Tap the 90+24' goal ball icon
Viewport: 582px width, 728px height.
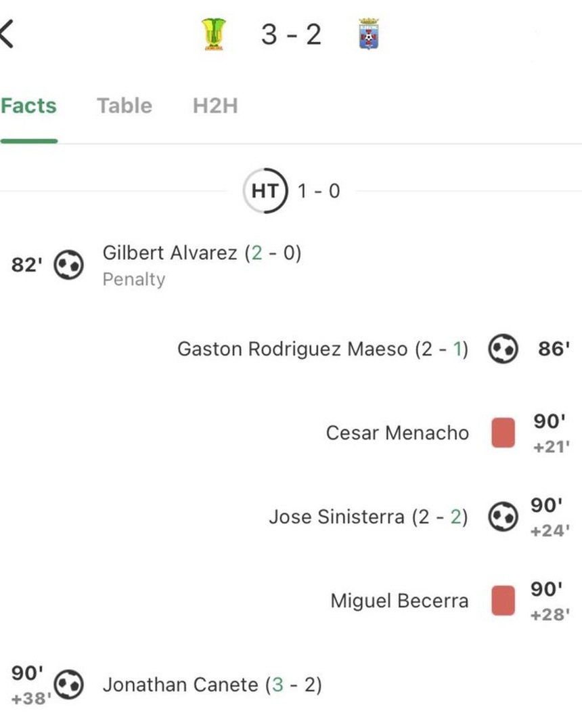[x=503, y=517]
